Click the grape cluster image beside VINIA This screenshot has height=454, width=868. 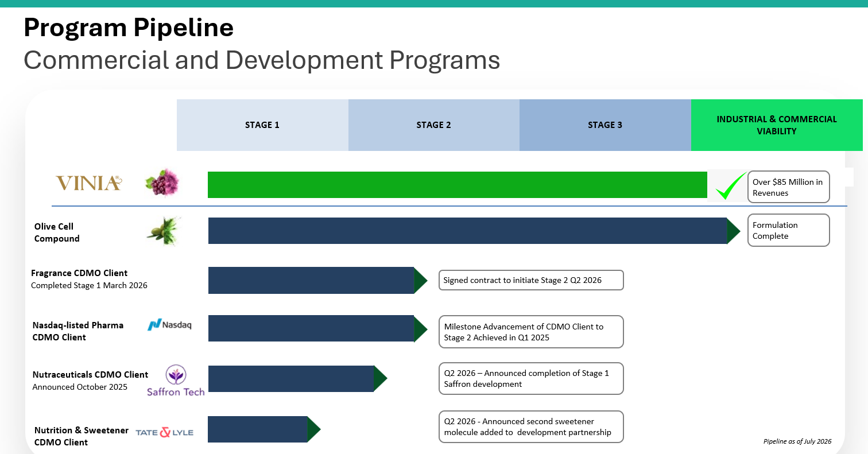click(x=163, y=183)
